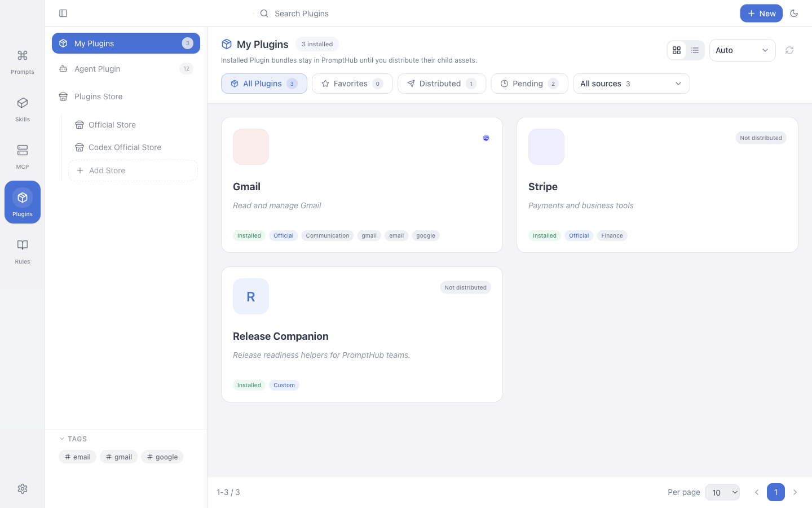Select the Distributed tab

(442, 84)
